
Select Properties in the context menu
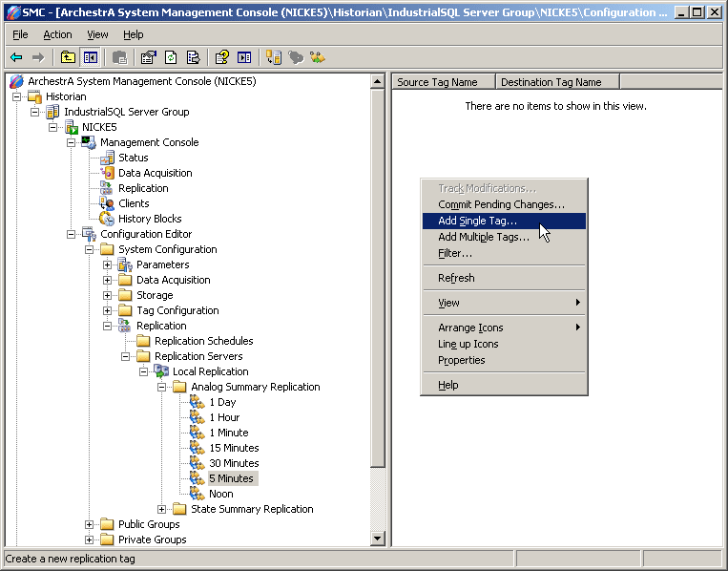coord(504,360)
